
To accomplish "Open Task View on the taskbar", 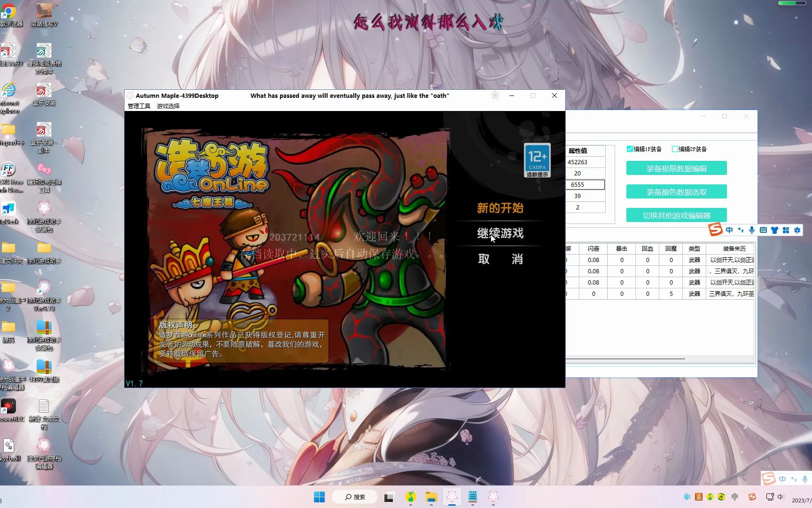I will click(389, 497).
